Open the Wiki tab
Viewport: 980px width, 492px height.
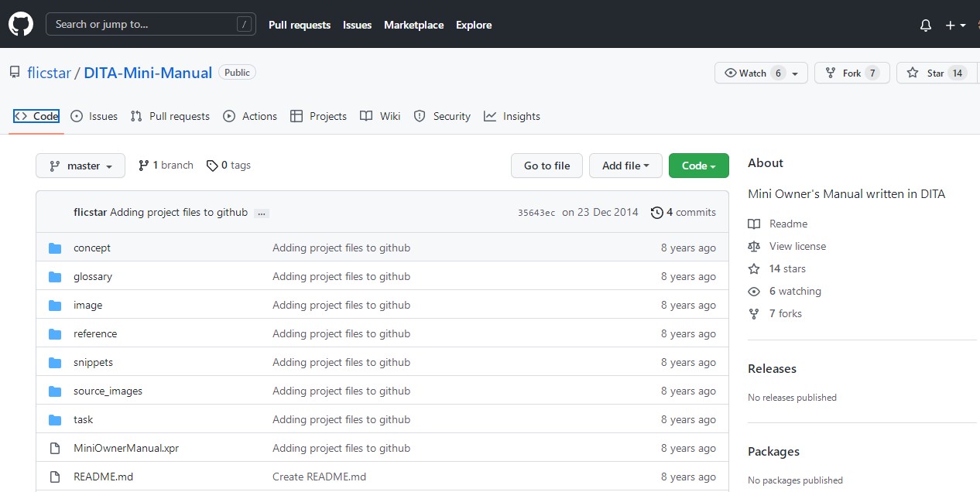coord(380,116)
